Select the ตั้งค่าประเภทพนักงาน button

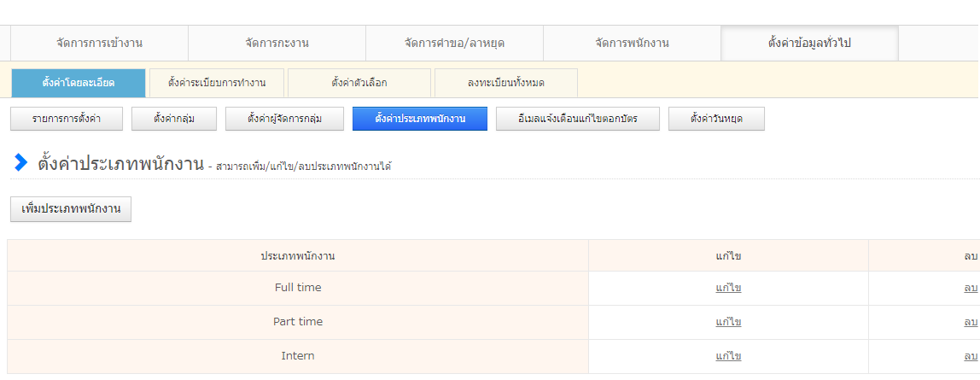click(420, 119)
